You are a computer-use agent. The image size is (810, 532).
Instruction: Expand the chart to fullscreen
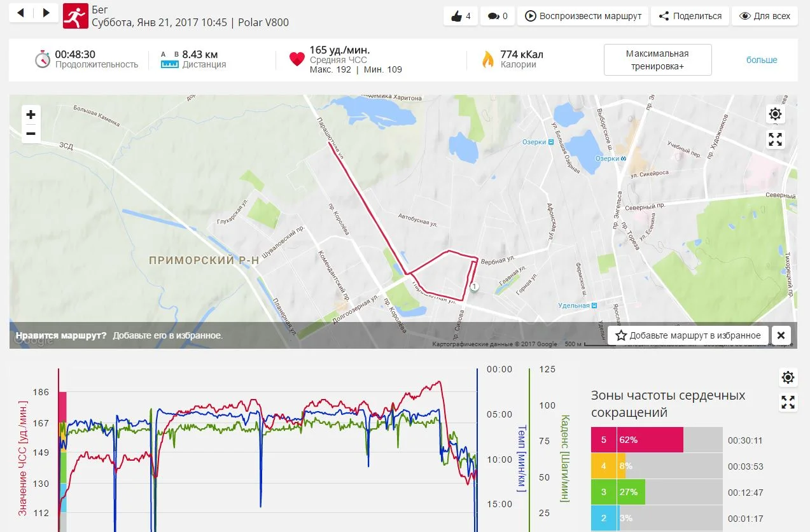click(788, 402)
